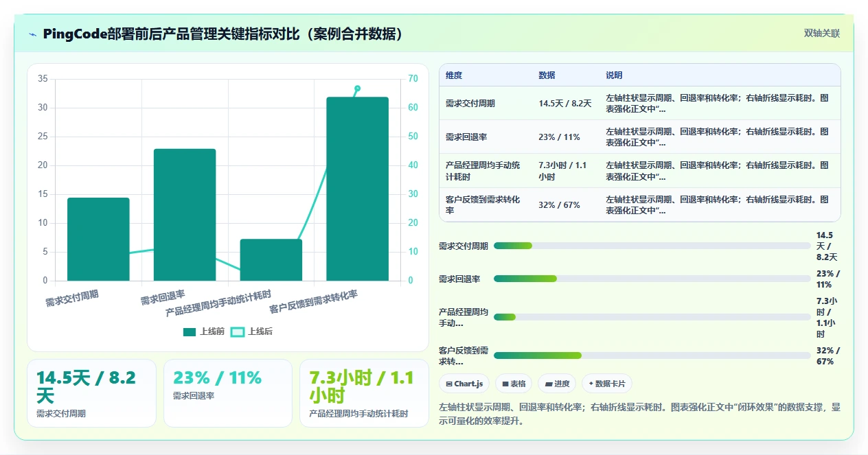Click the 上线后 legend color box
This screenshot has height=455, width=868.
[237, 331]
